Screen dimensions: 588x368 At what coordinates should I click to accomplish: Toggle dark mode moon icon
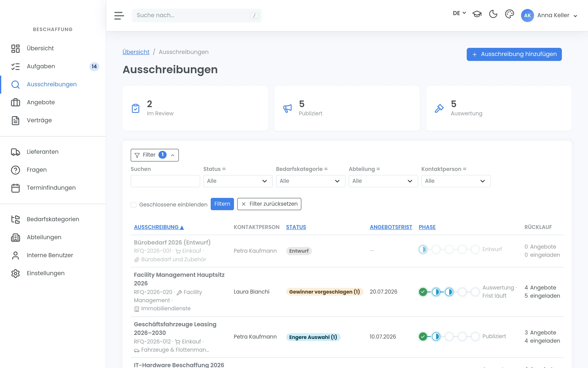[x=493, y=14]
